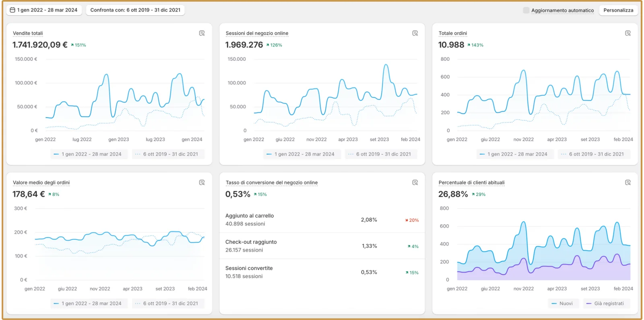Click the 10.988 total orders value
Screen dimensions: 644x320
pyautogui.click(x=451, y=45)
